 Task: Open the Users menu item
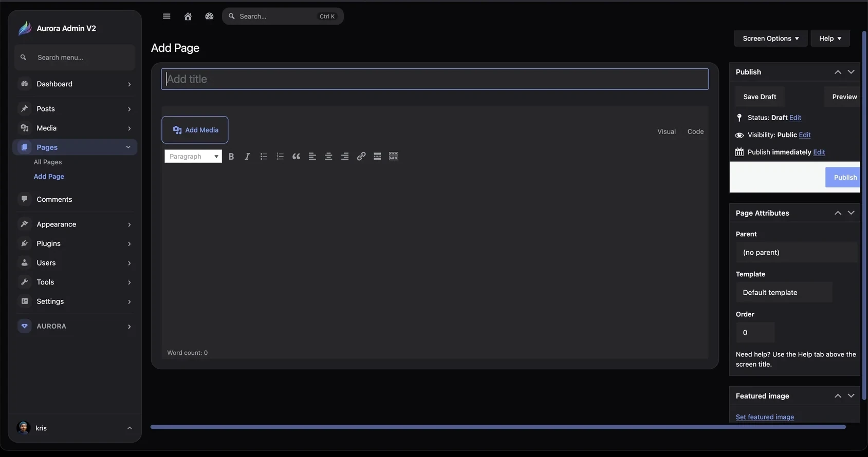(x=75, y=263)
